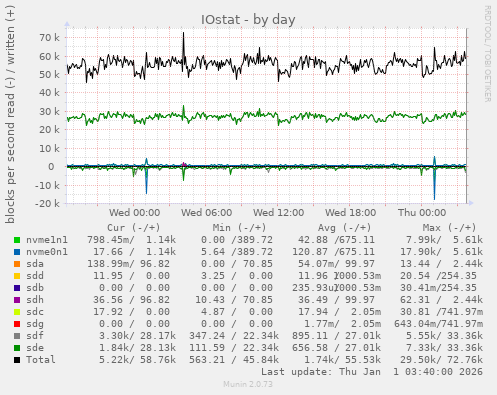497x395 pixels.
Task: Click the 'Cur (-/+)' column header
Action: pyautogui.click(x=134, y=228)
